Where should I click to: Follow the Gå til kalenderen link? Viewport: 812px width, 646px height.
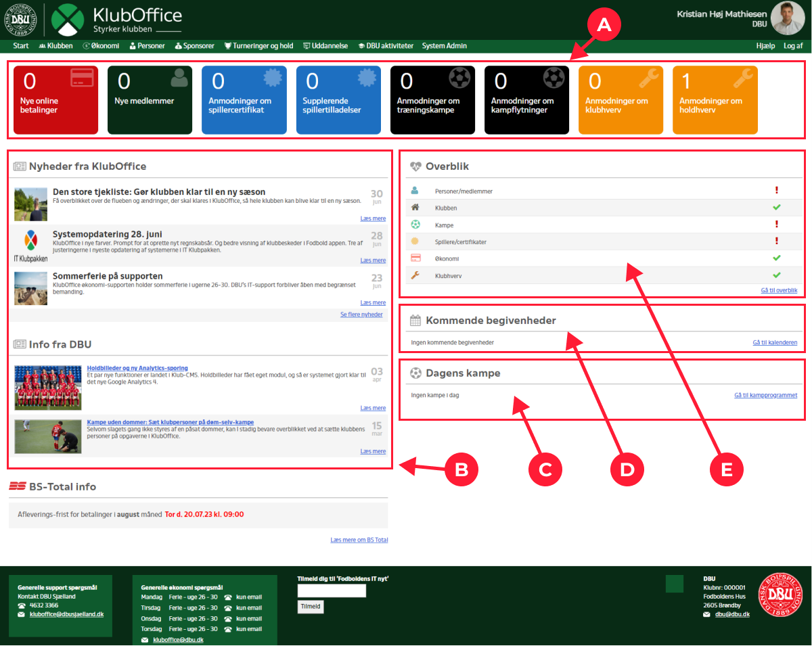(775, 342)
